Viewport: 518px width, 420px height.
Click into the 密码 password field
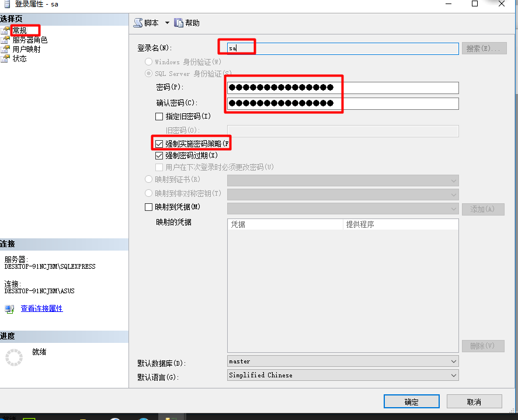coord(342,88)
